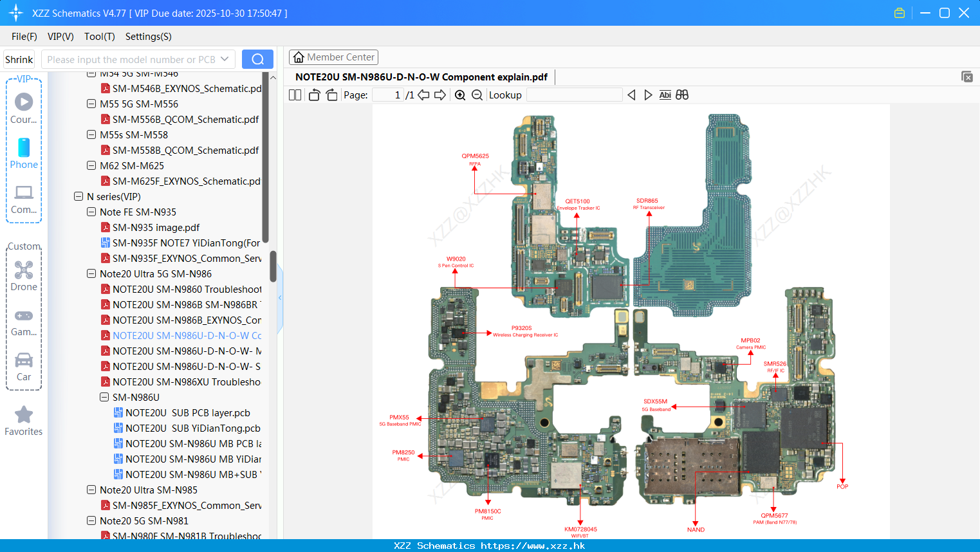The image size is (980, 552).
Task: Collapse M62 SM-M625 node
Action: pos(91,165)
